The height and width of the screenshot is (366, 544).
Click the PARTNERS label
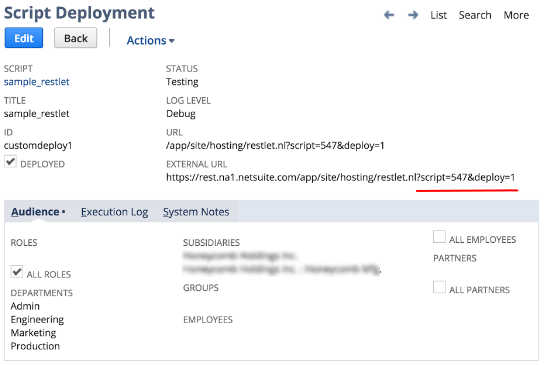tap(455, 258)
